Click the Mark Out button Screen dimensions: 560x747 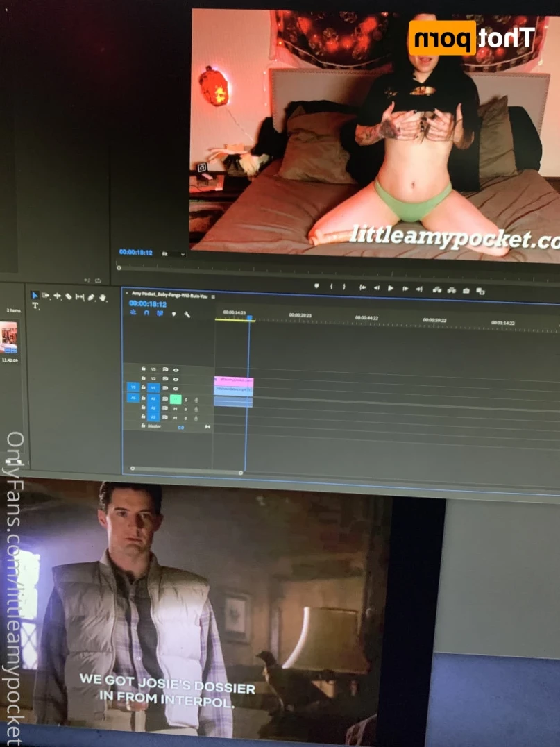tap(344, 287)
